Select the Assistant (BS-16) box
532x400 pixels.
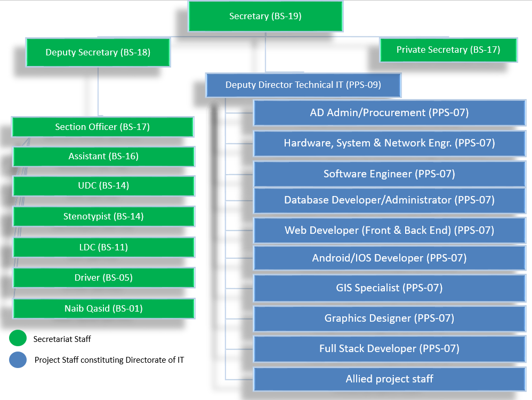point(103,157)
